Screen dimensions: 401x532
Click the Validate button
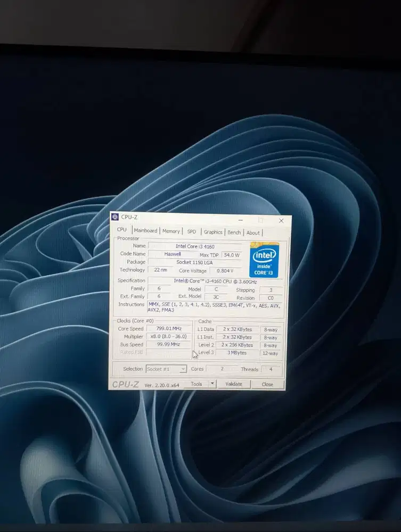click(x=234, y=384)
